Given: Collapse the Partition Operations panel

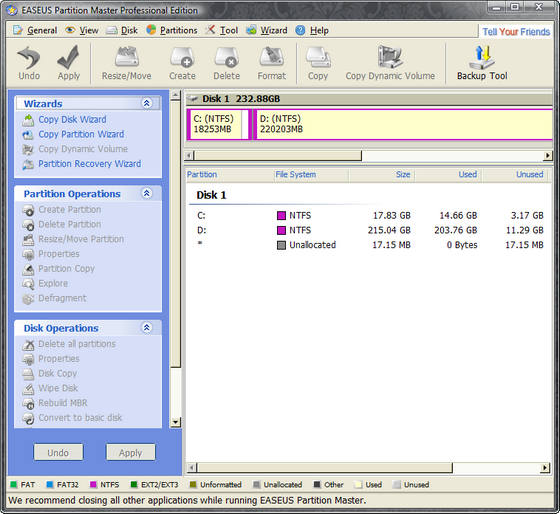Looking at the screenshot, I should 147,193.
